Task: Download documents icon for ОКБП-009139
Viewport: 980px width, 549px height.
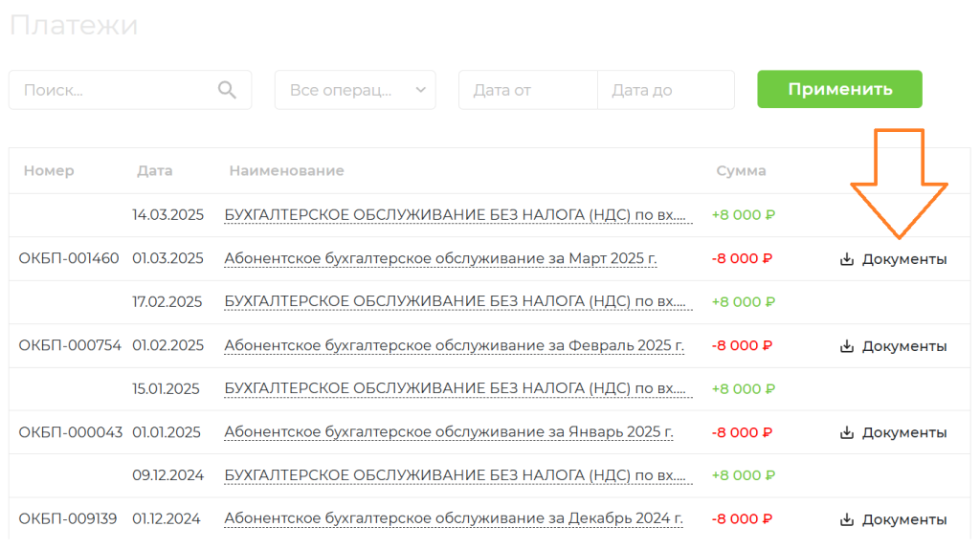Action: [847, 519]
